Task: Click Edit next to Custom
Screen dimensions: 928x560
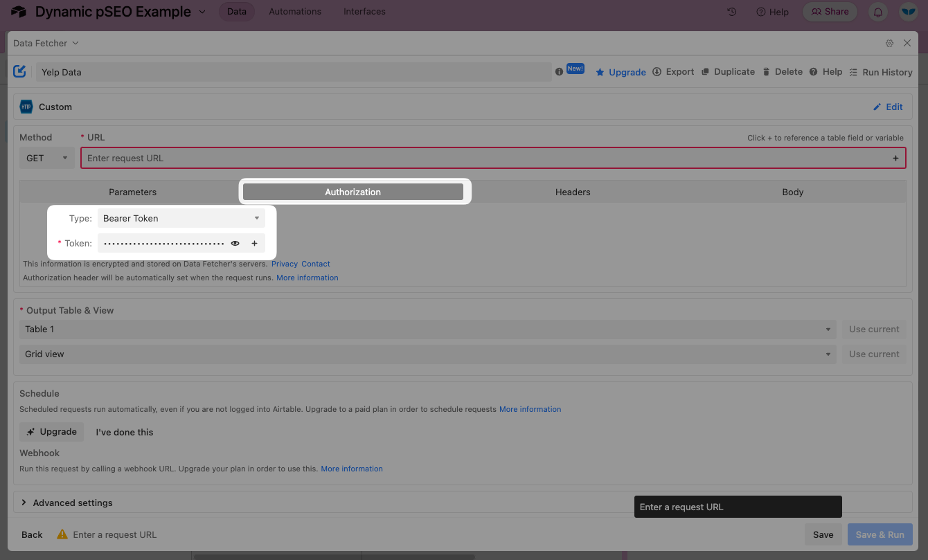Action: [888, 107]
